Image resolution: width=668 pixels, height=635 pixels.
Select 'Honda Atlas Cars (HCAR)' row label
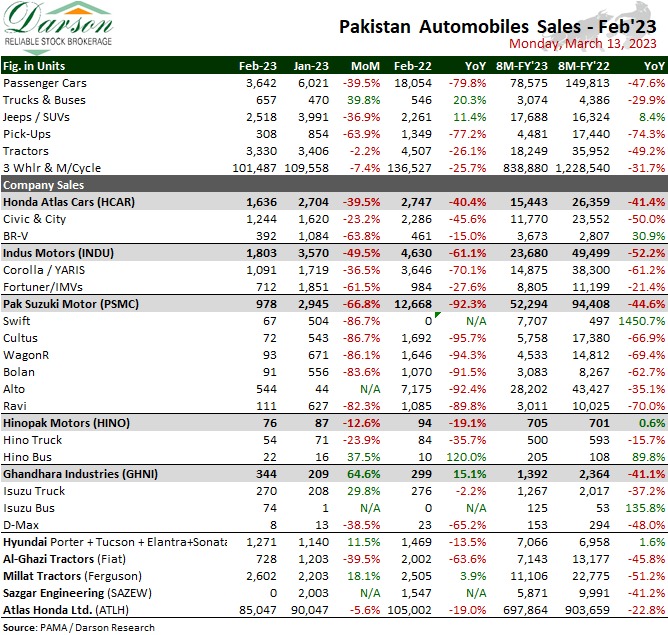69,202
